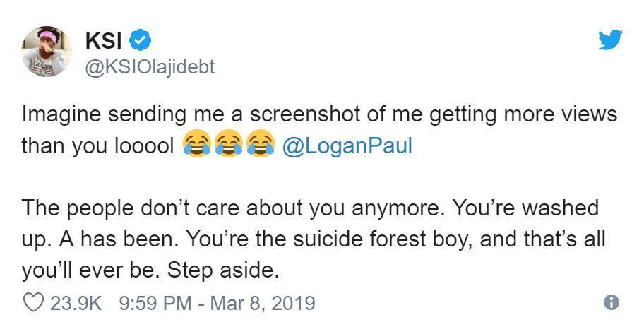The height and width of the screenshot is (327, 644).
Task: Click the verified badge beside KSI
Action: click(x=141, y=40)
